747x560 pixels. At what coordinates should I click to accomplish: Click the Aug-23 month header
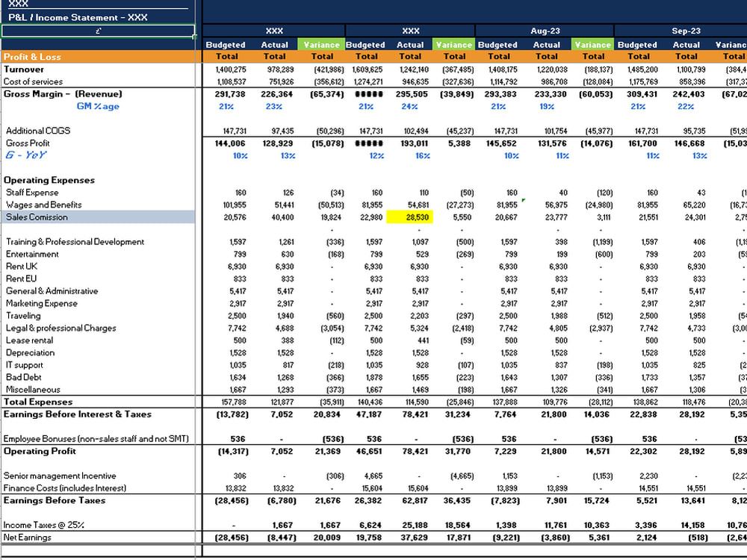[544, 31]
